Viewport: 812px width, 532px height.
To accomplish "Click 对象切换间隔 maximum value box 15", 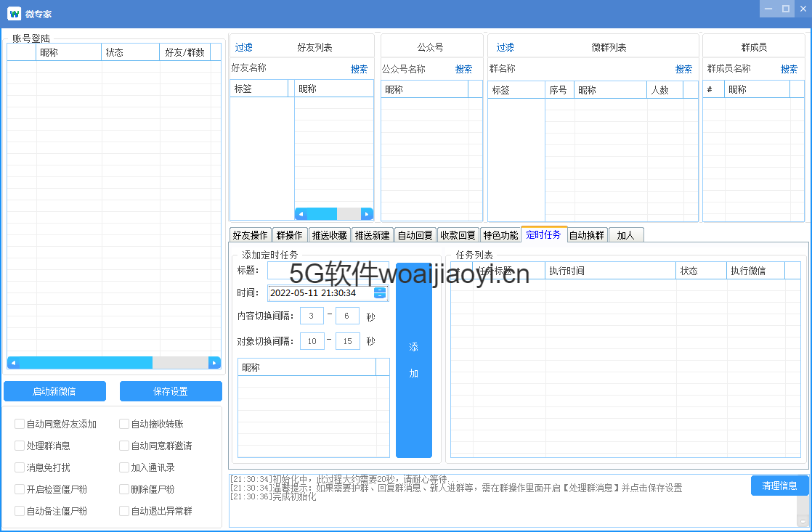I will point(348,341).
